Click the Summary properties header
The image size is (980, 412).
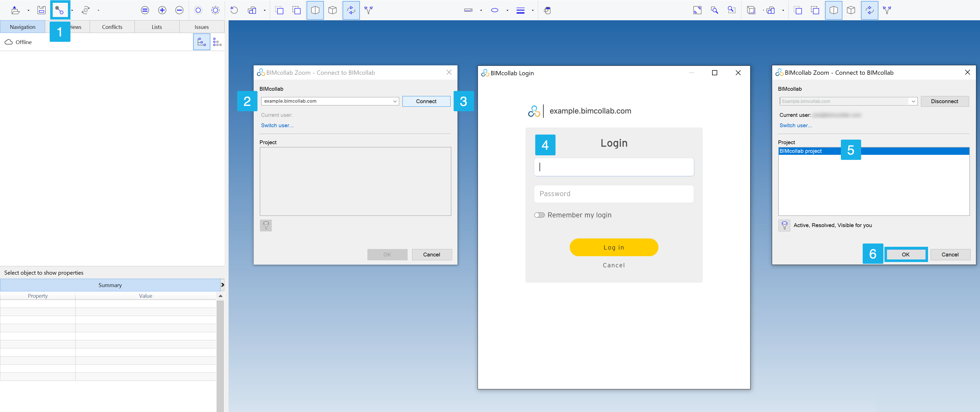pyautogui.click(x=110, y=285)
